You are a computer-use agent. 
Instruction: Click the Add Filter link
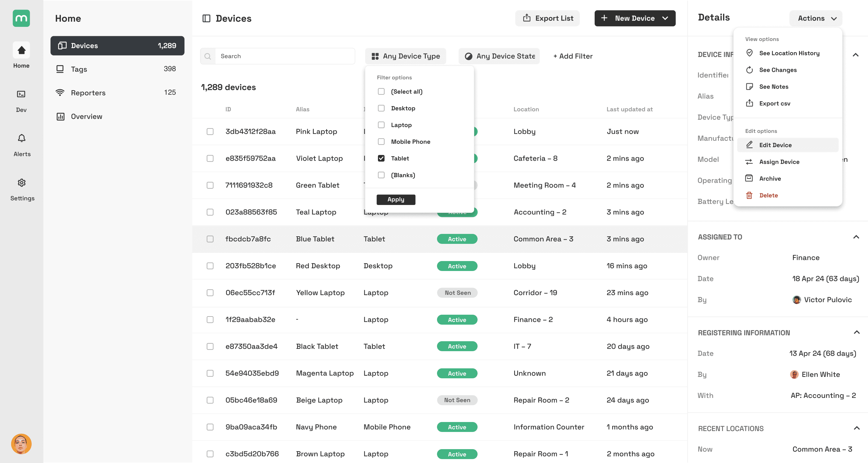[573, 56]
